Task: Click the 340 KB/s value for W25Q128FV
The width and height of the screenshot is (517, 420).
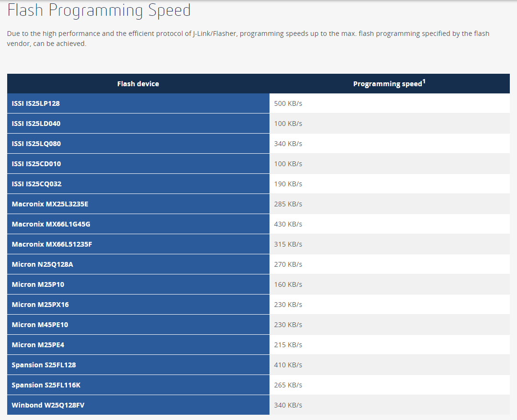Action: [288, 405]
